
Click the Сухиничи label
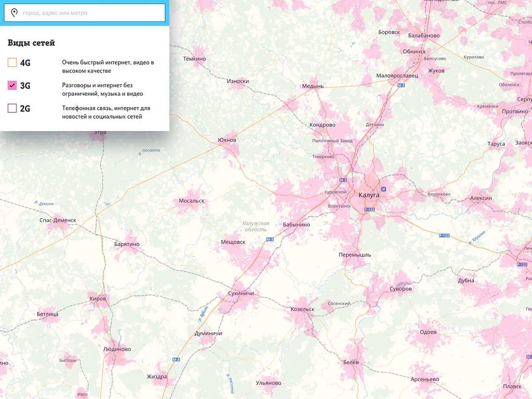(241, 294)
